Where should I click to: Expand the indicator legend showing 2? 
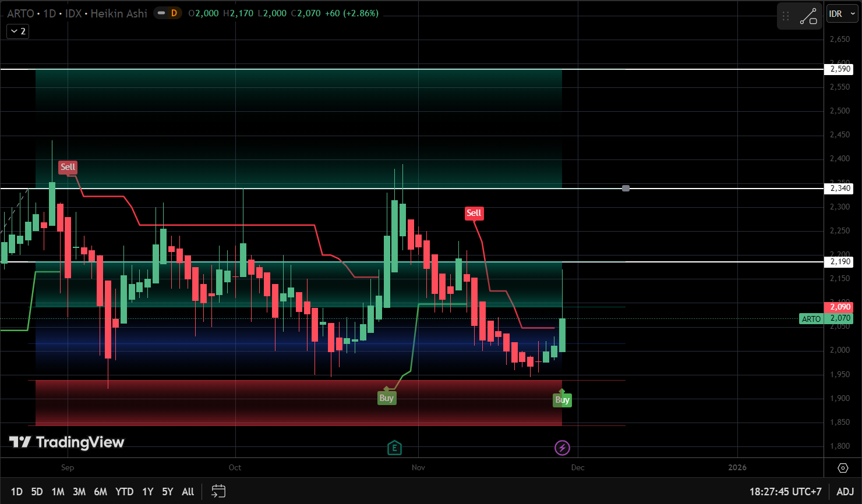[x=17, y=31]
